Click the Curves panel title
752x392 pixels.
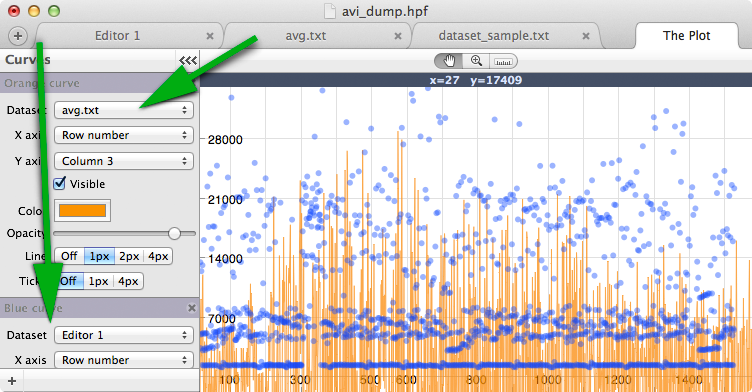pyautogui.click(x=28, y=60)
